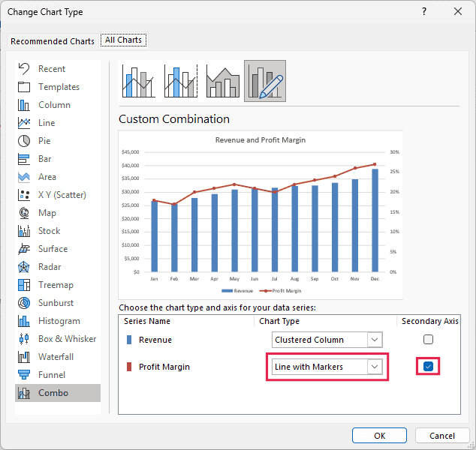This screenshot has height=450, width=476.
Task: Select the Custom Combination subtype
Action: tap(265, 81)
